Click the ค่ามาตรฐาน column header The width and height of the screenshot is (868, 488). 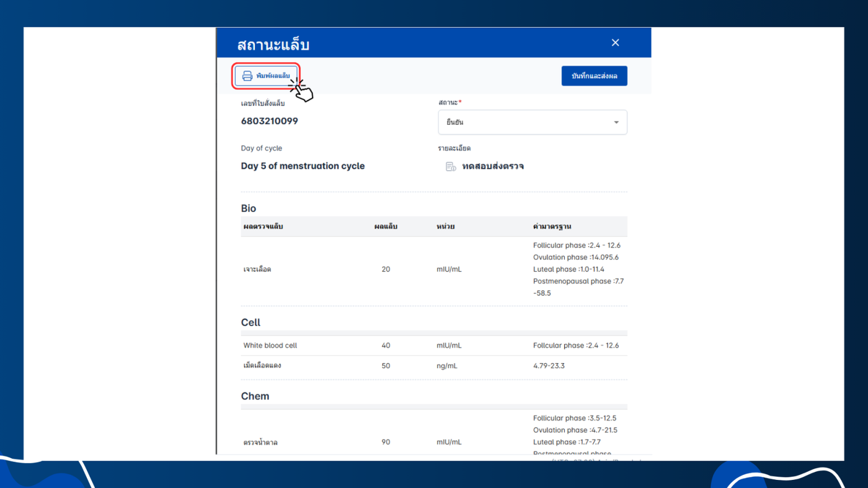tap(552, 226)
